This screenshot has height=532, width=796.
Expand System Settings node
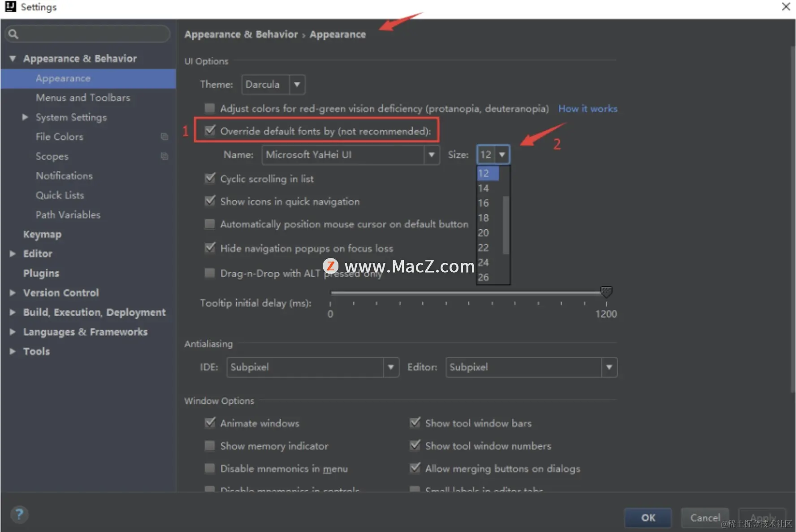25,117
